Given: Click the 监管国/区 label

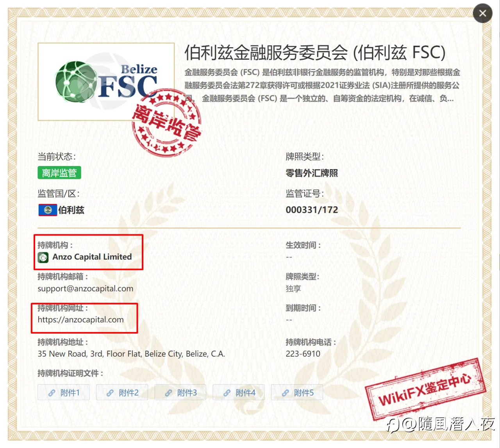Looking at the screenshot, I should [59, 194].
